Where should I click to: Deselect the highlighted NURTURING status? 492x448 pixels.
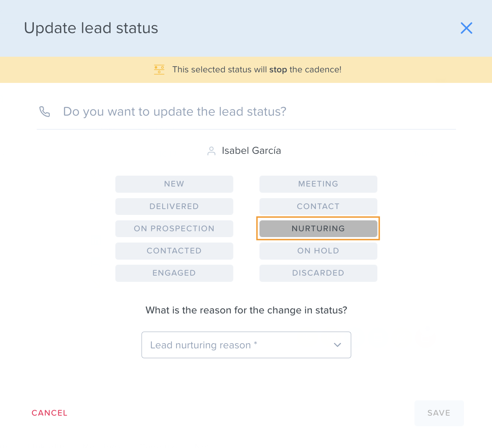point(318,229)
